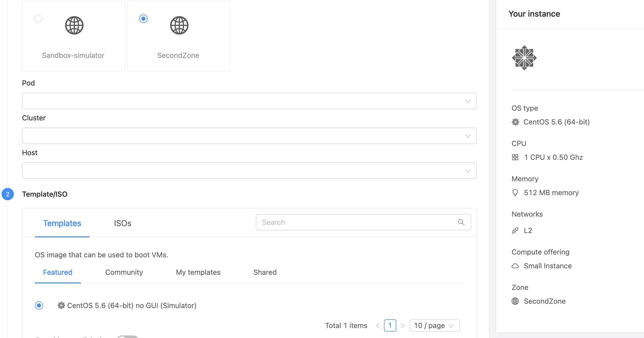Click the Sandbox-simulator globe icon

(74, 25)
